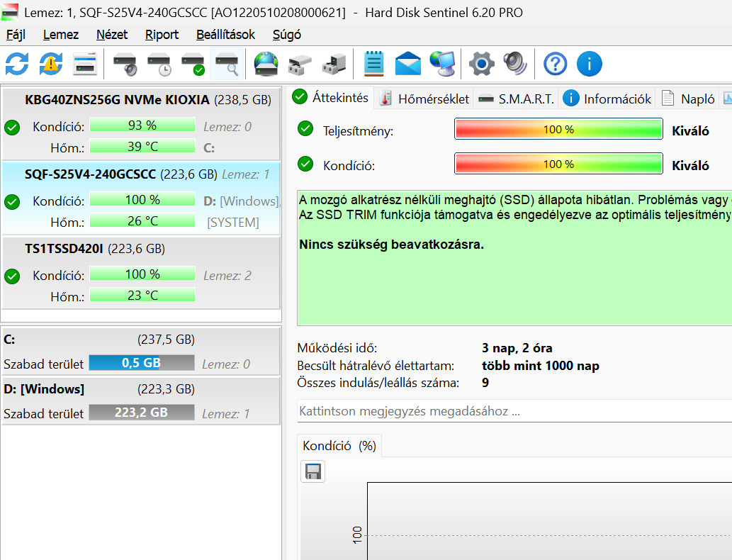
Task: Open the blue notepad report icon
Action: [x=374, y=64]
